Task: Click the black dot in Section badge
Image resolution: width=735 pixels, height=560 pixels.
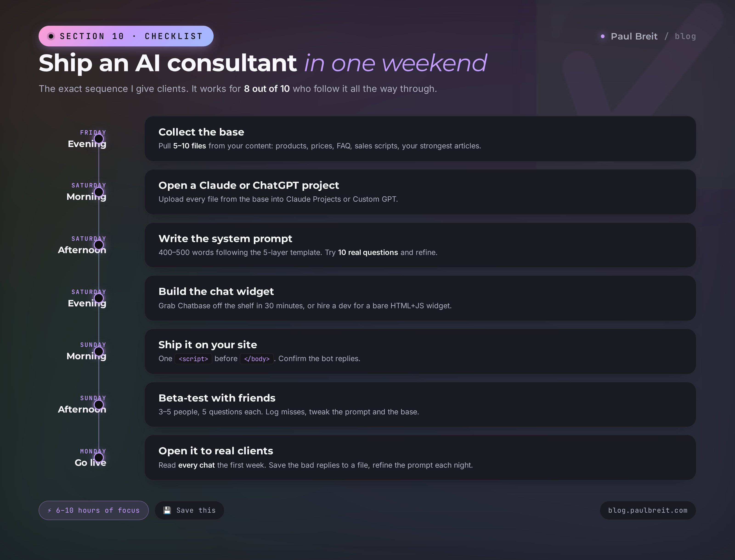Action: [x=51, y=36]
